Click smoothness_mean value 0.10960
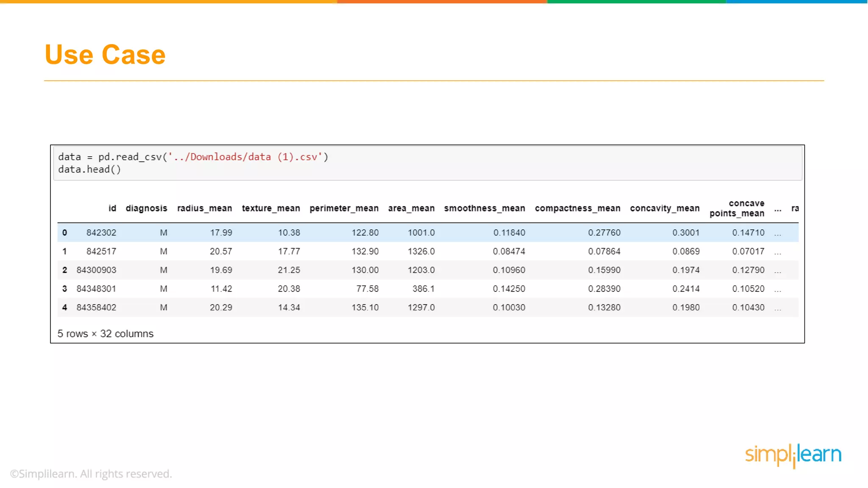The image size is (868, 488). [509, 270]
